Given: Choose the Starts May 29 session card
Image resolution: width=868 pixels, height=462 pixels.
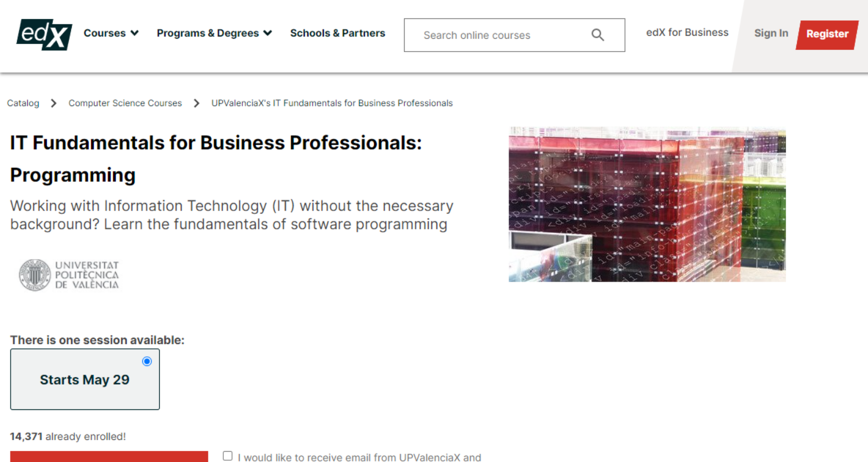Looking at the screenshot, I should click(x=84, y=380).
